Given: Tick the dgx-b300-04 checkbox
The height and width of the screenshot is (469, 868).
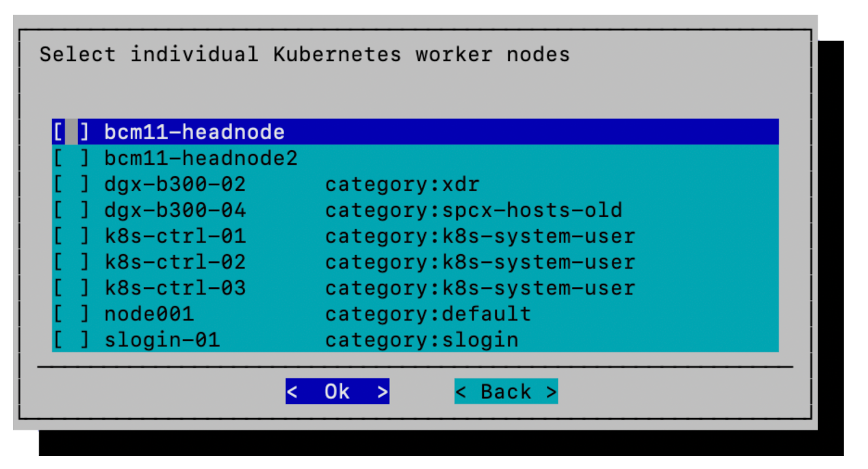Looking at the screenshot, I should click(x=71, y=210).
